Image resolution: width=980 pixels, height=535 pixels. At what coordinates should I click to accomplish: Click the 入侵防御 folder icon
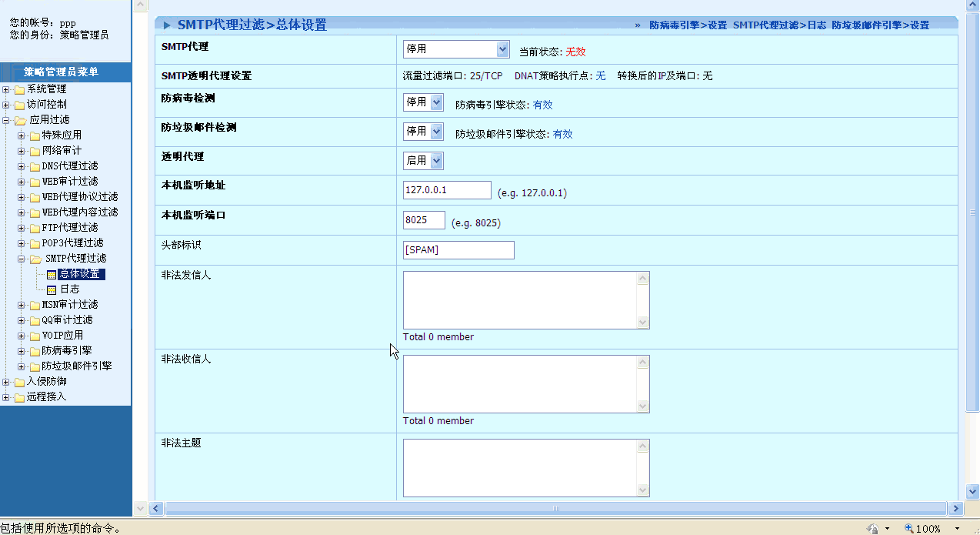(x=19, y=382)
